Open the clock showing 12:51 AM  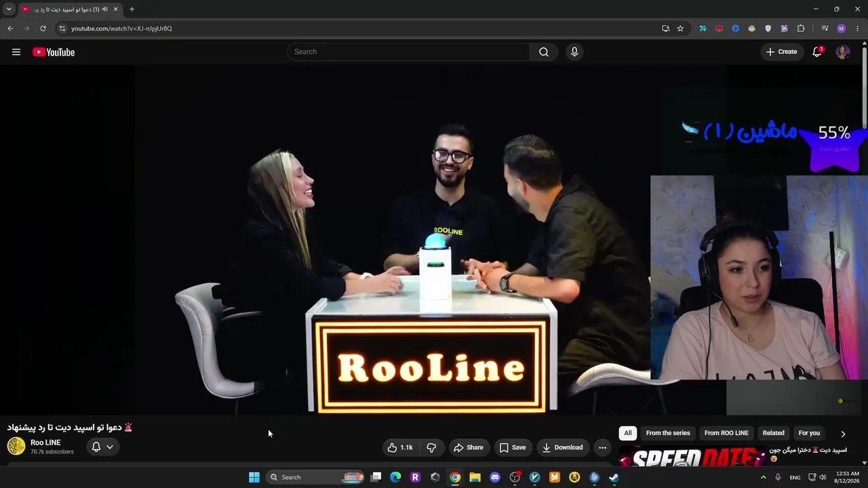(848, 477)
